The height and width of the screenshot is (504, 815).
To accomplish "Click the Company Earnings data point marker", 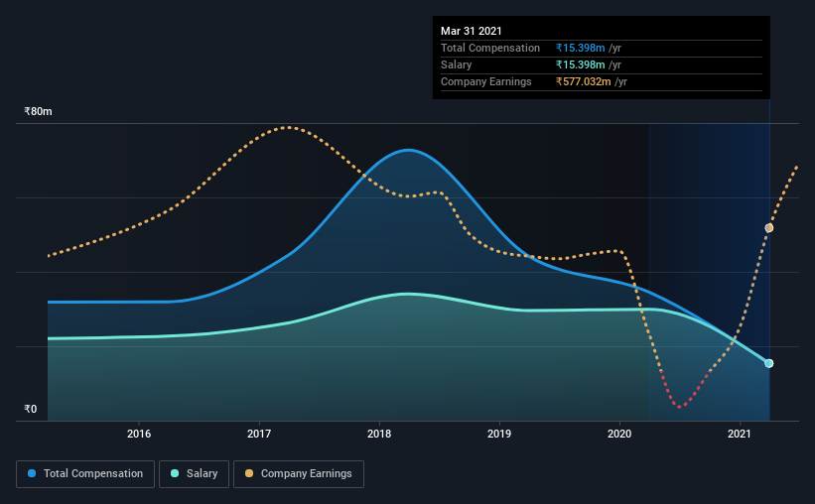I will click(x=768, y=228).
